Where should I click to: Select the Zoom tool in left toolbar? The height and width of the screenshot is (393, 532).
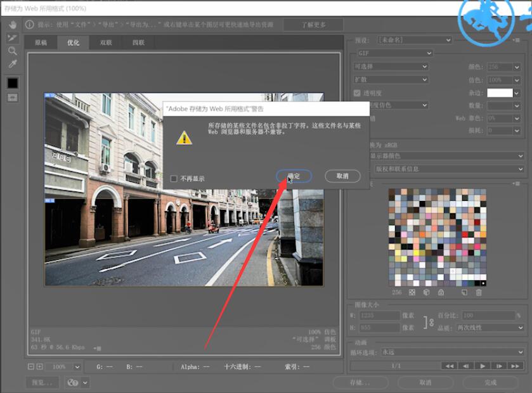pyautogui.click(x=13, y=51)
